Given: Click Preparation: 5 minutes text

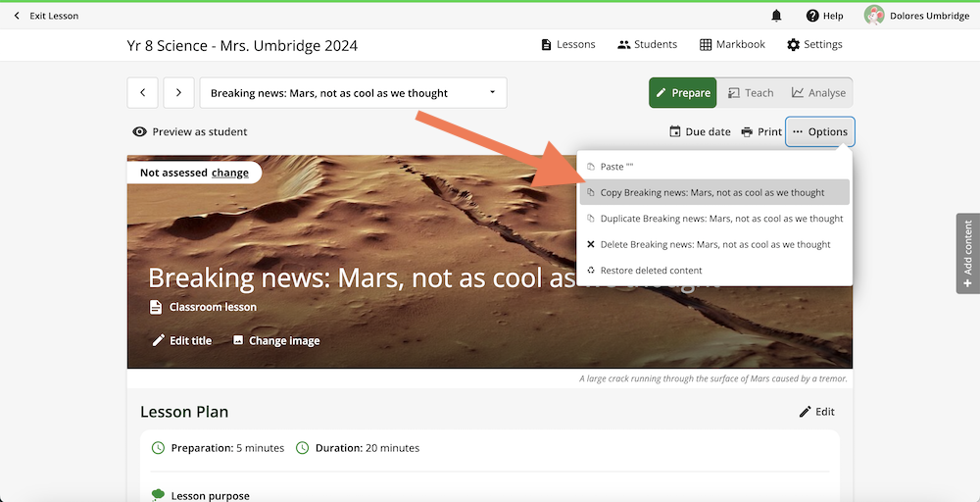Looking at the screenshot, I should pyautogui.click(x=227, y=448).
